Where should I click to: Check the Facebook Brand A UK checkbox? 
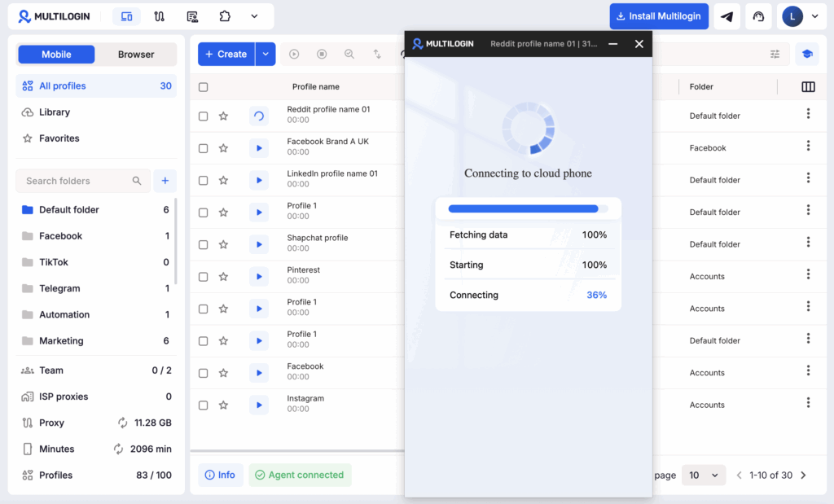click(x=203, y=148)
